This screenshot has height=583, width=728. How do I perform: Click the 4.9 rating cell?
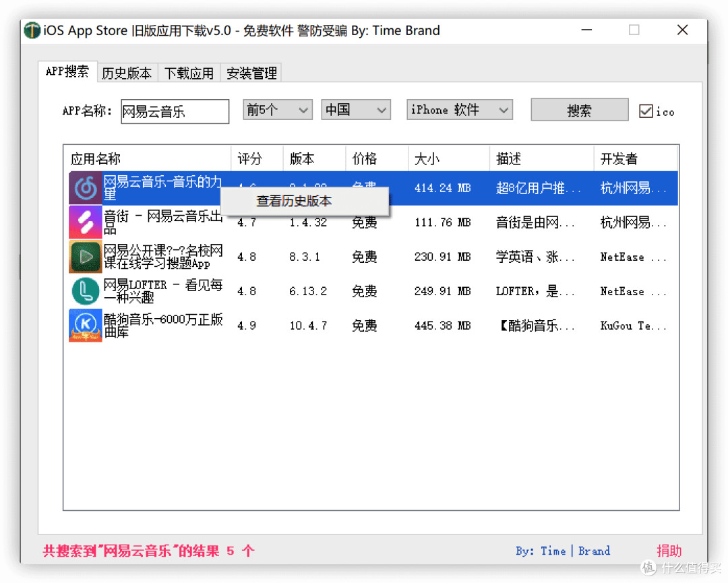click(x=247, y=326)
